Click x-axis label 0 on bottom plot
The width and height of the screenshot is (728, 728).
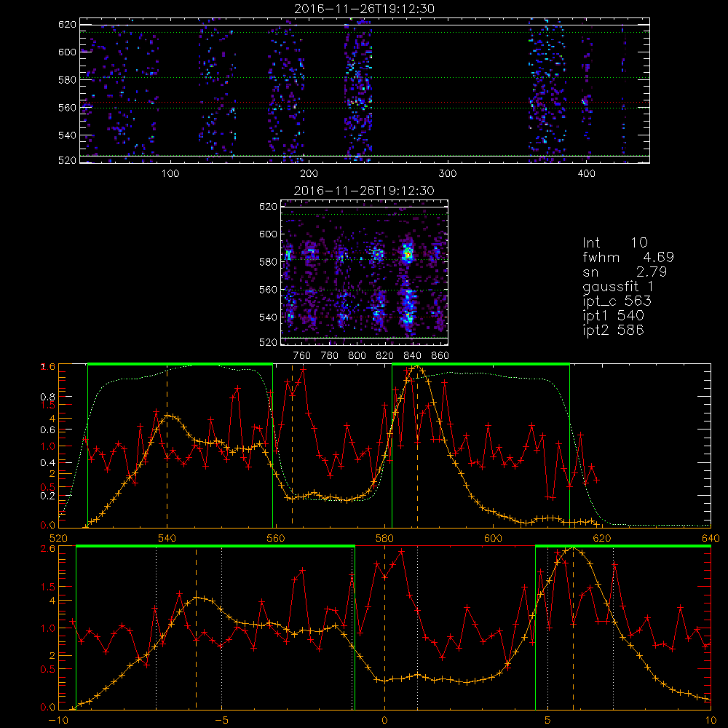click(384, 721)
